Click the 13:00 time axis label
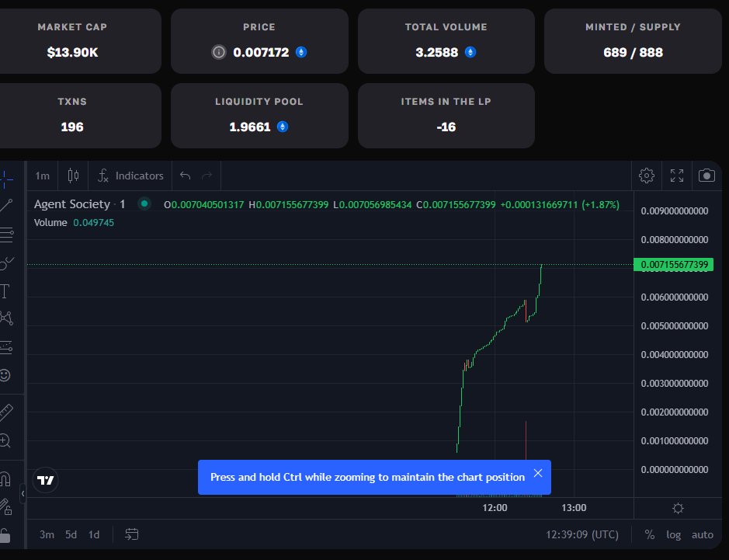Screen dimensions: 729x560 tap(574, 508)
